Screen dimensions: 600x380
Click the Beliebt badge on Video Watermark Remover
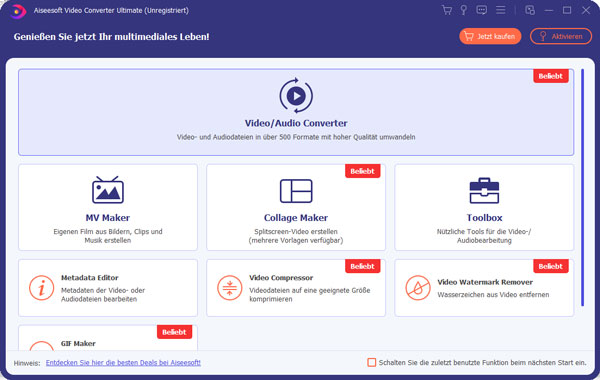coord(551,266)
